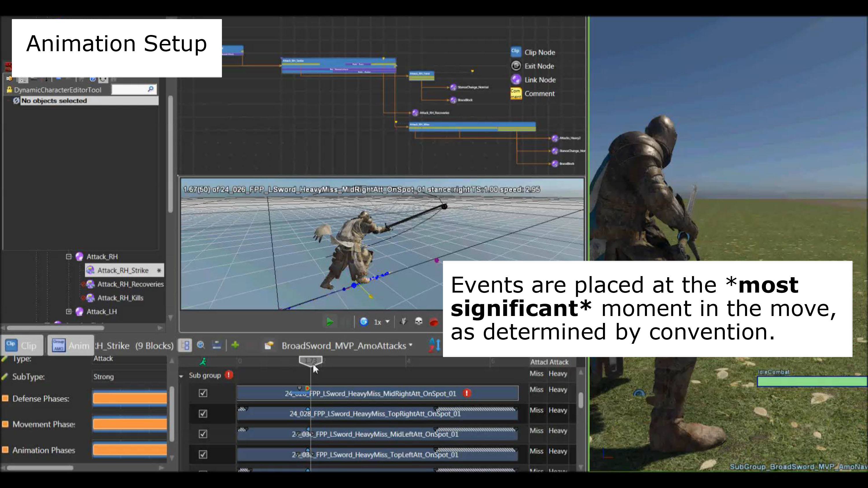Expand the Attack_LH tree node

click(69, 312)
